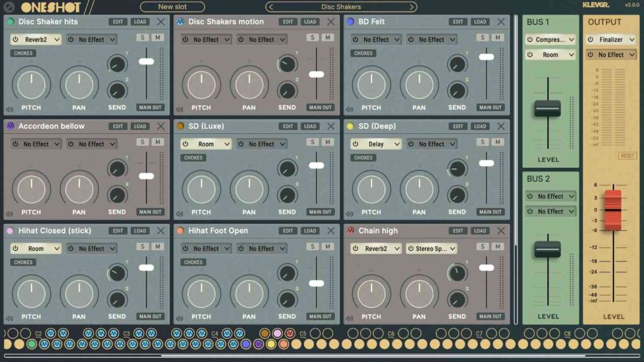Solo the SD (Luxe) slot

tap(313, 142)
